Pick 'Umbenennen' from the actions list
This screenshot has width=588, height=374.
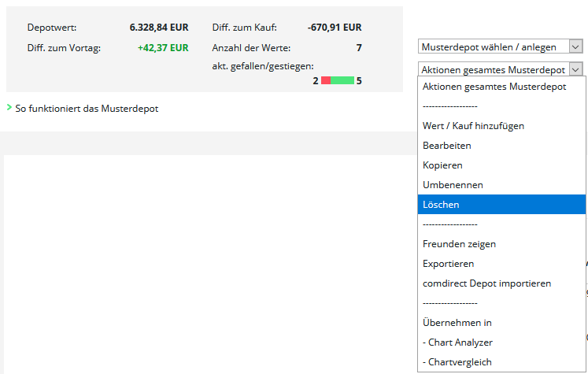453,185
